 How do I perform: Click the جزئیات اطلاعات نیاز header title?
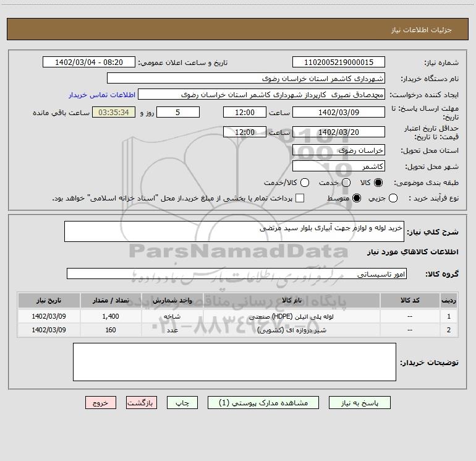tap(421, 30)
